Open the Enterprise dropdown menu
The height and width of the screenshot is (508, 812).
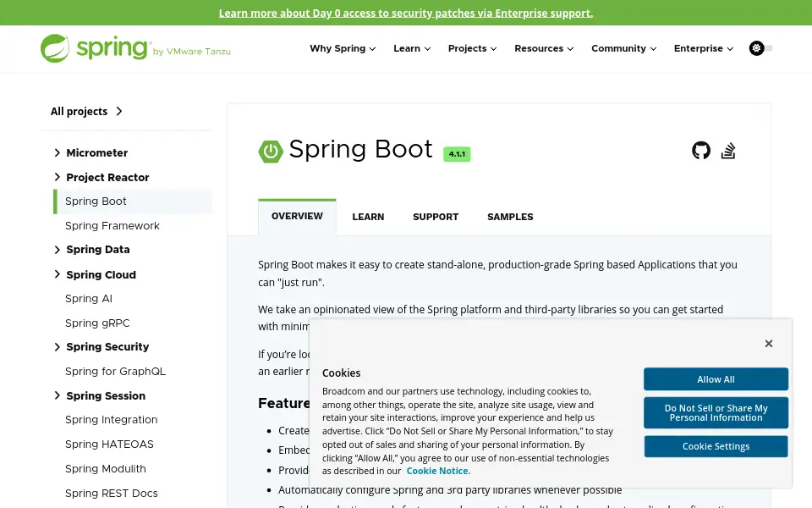point(704,48)
